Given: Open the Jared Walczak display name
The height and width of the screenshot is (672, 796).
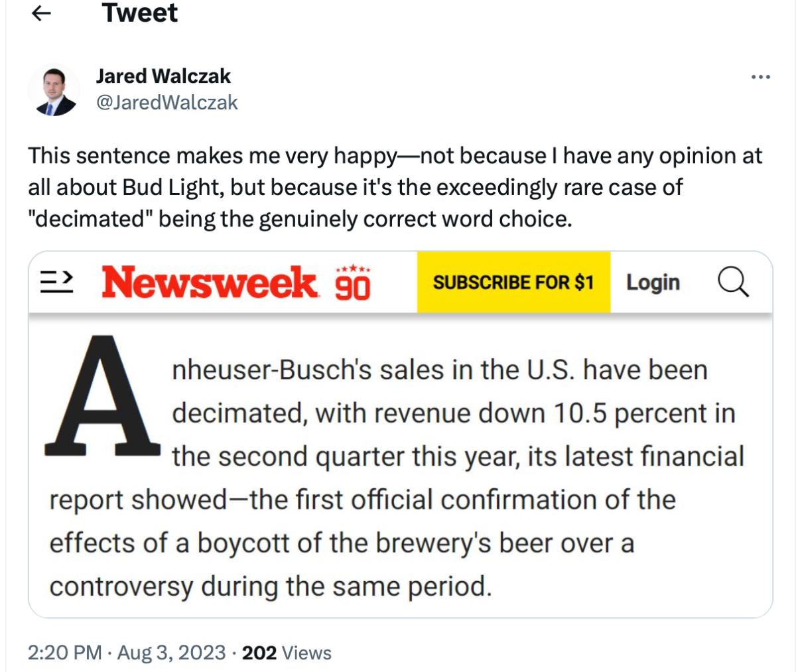Looking at the screenshot, I should (163, 76).
